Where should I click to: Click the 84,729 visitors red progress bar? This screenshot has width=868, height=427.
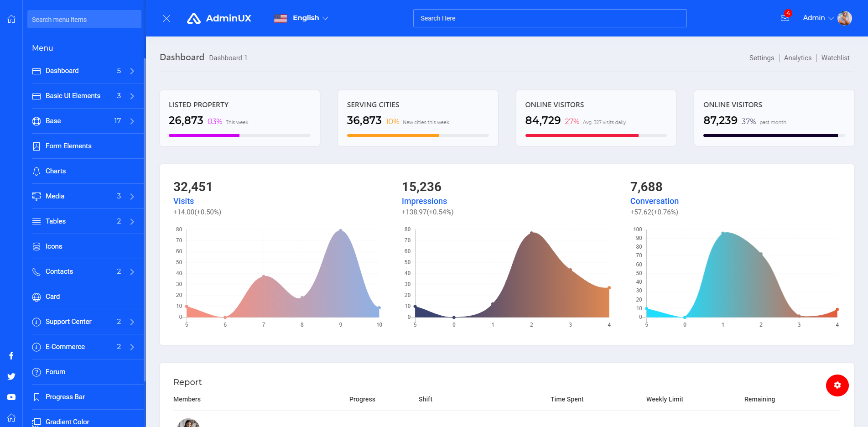tap(582, 135)
